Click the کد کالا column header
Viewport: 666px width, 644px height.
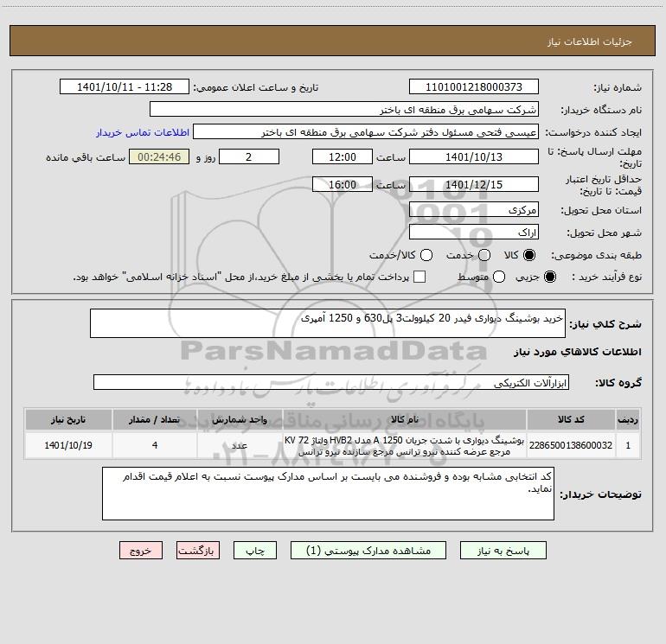[x=571, y=420]
